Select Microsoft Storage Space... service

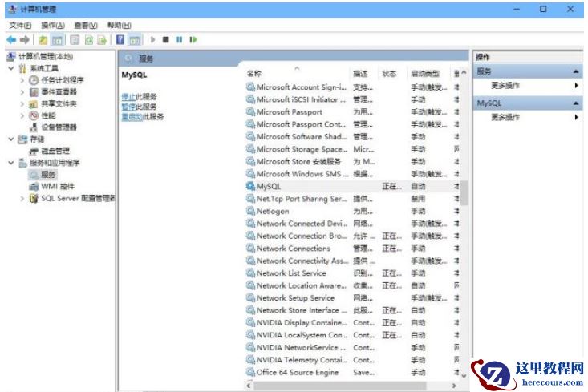pyautogui.click(x=352, y=149)
